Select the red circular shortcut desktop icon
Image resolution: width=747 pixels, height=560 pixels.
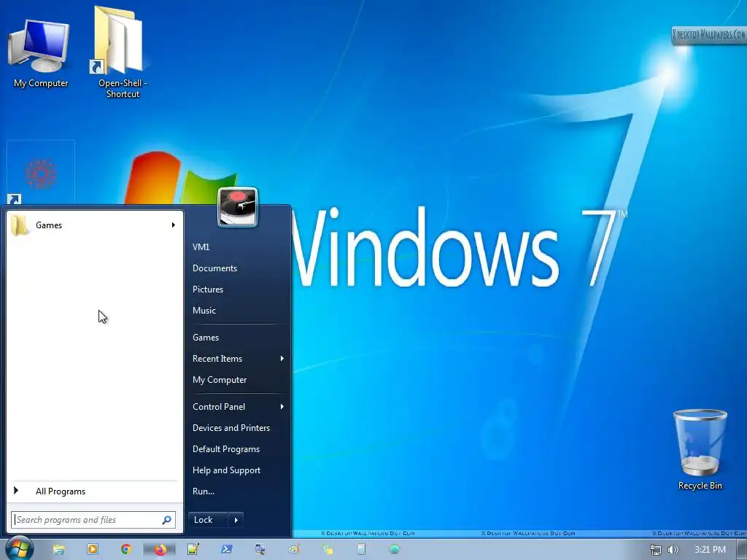(41, 174)
